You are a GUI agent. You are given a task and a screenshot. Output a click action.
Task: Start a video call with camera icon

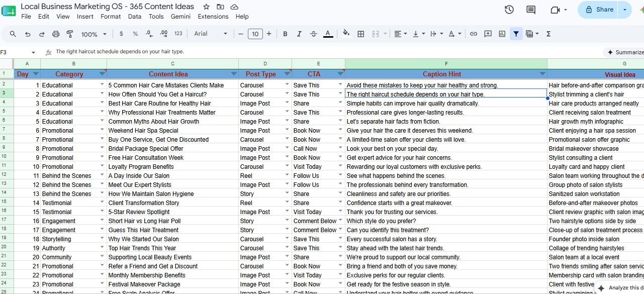(x=555, y=10)
